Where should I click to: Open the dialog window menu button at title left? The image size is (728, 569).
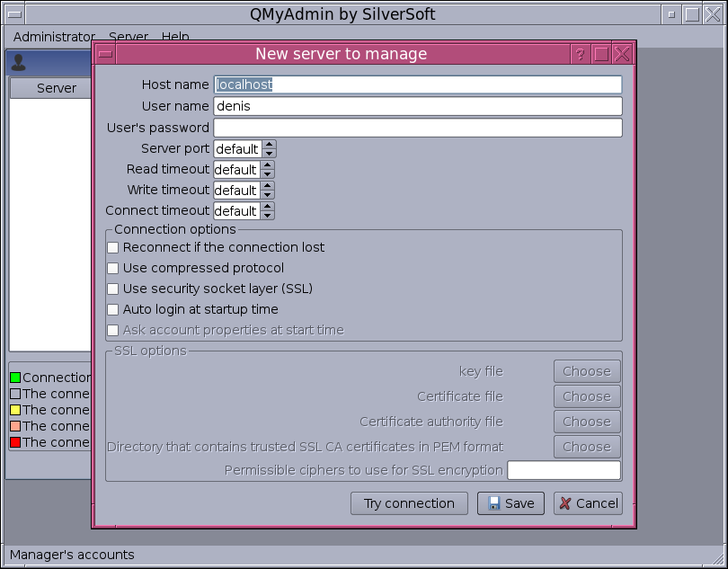[x=105, y=54]
